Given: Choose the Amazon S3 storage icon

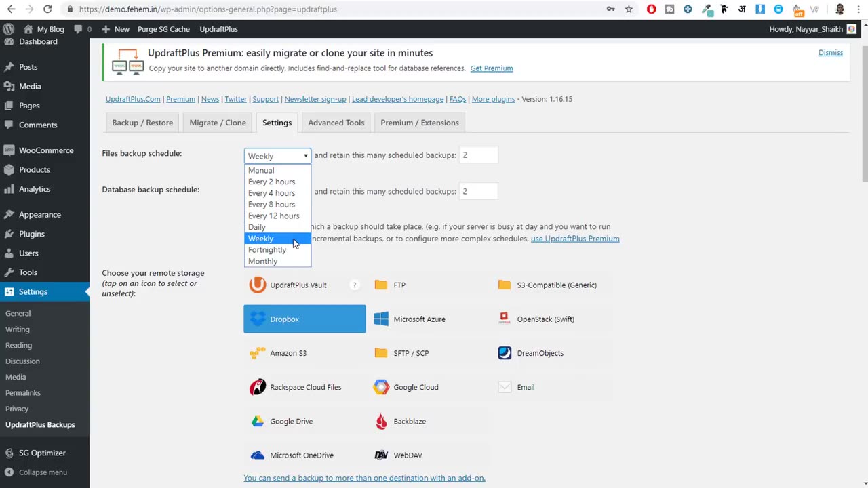Looking at the screenshot, I should (258, 353).
